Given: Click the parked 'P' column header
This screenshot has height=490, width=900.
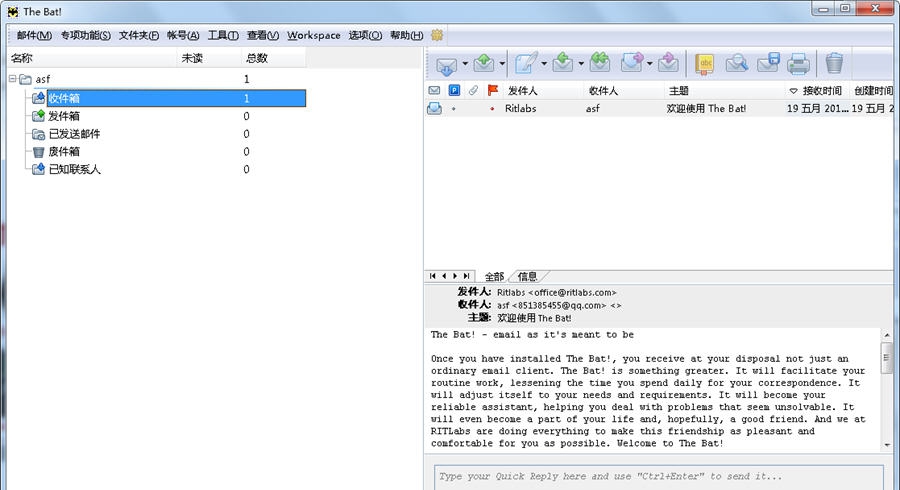Looking at the screenshot, I should (454, 91).
